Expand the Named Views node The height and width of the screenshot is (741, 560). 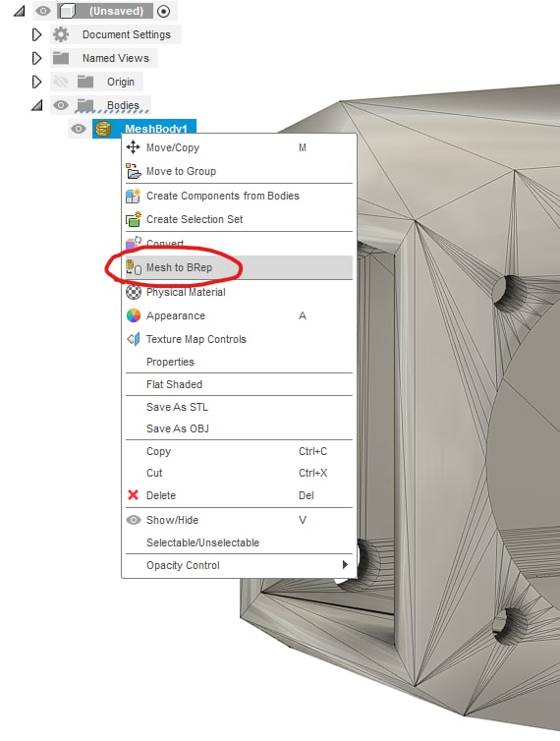pyautogui.click(x=36, y=58)
